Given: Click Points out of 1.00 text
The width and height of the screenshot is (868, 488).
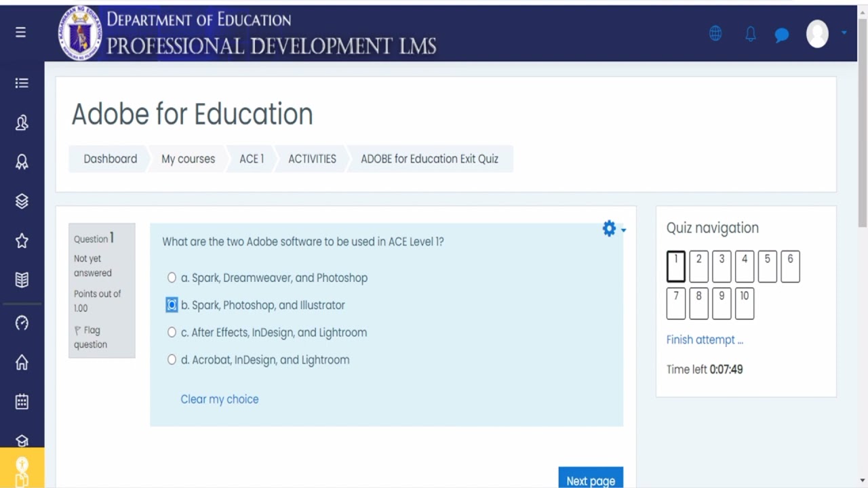Looking at the screenshot, I should coord(97,301).
